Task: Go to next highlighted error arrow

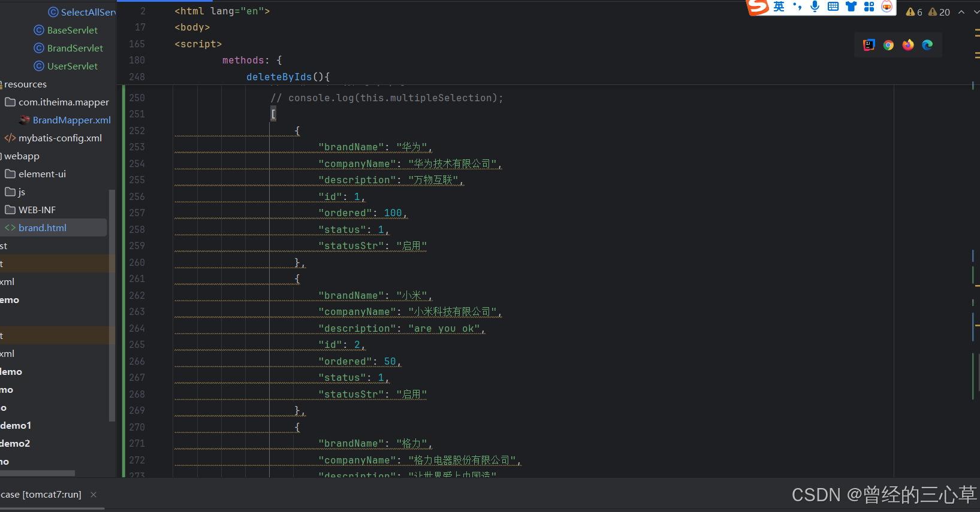Action: pos(977,12)
